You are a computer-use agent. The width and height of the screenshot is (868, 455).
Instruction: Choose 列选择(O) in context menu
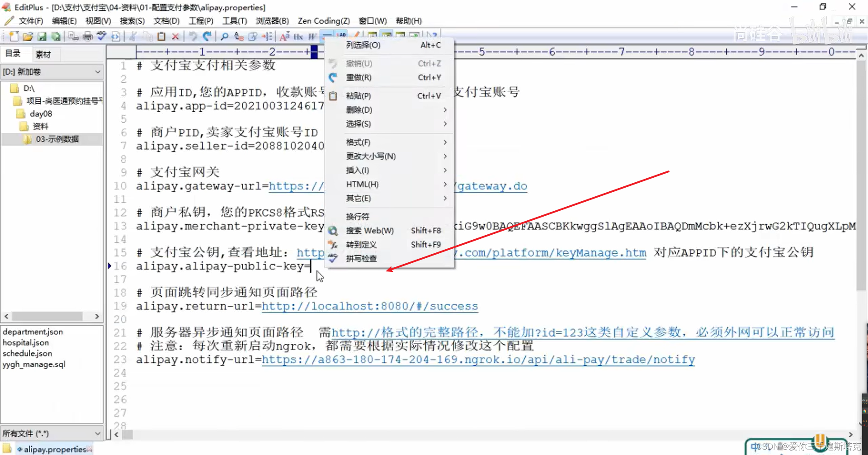[390, 45]
